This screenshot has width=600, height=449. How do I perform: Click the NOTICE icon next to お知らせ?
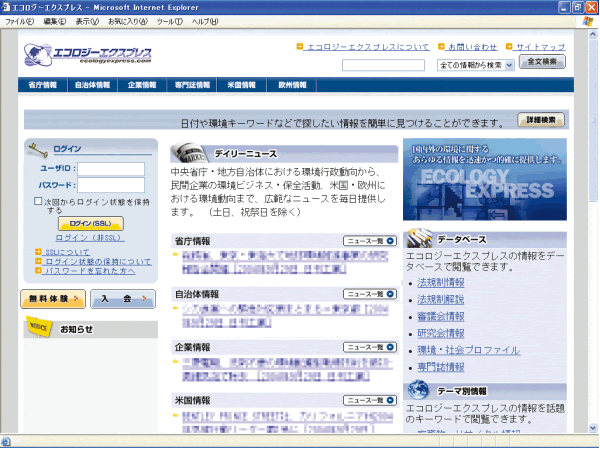(40, 327)
